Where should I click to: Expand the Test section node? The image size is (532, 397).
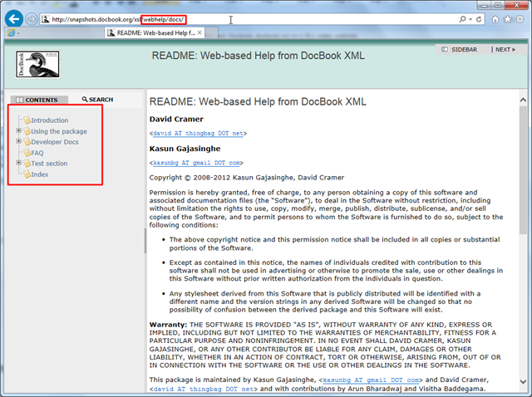click(x=19, y=163)
